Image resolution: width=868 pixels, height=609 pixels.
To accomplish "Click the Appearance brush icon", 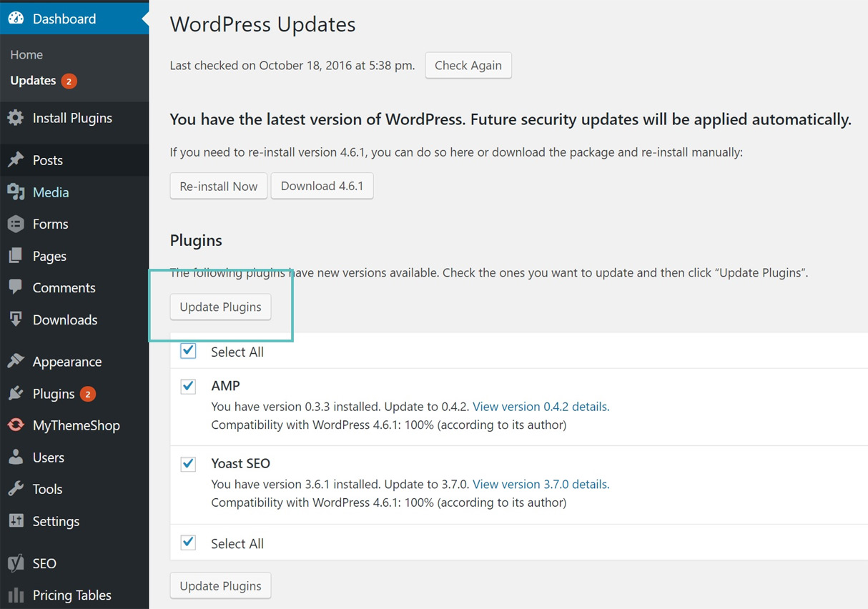I will (x=16, y=362).
